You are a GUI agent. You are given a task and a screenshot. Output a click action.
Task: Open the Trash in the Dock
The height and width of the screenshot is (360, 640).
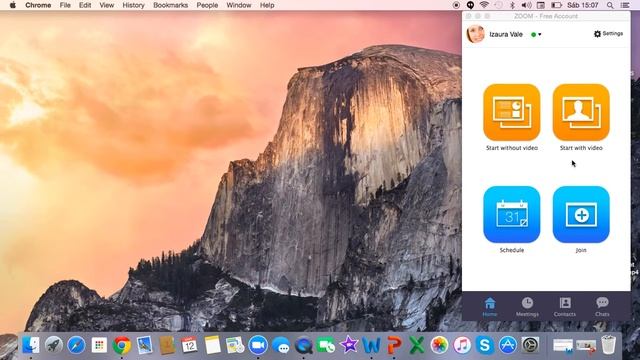click(x=608, y=345)
